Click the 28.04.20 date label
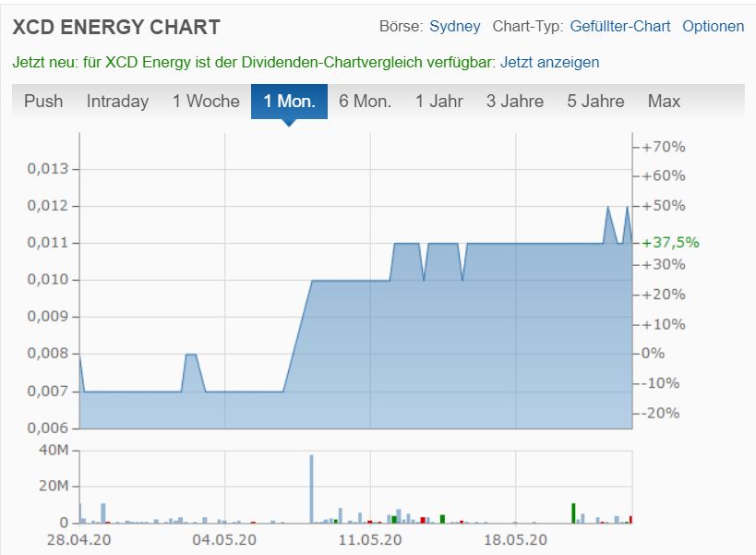Viewport: 756px width, 555px height. (x=78, y=539)
